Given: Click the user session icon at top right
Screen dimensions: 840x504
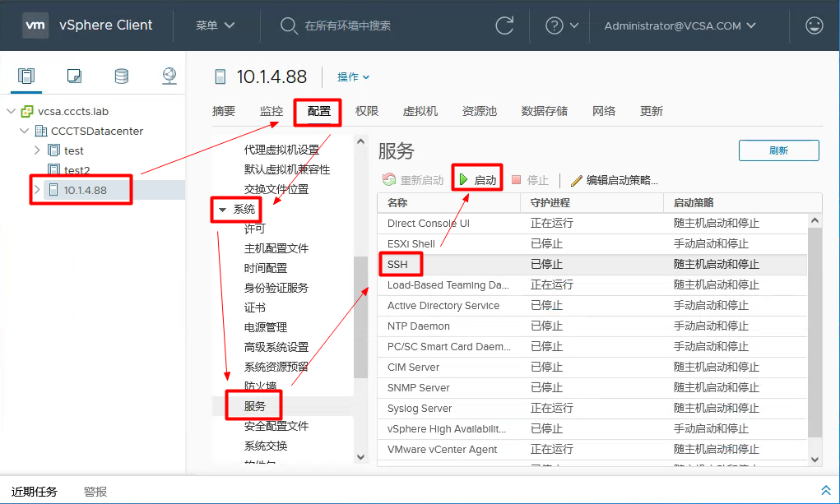Looking at the screenshot, I should pos(814,25).
